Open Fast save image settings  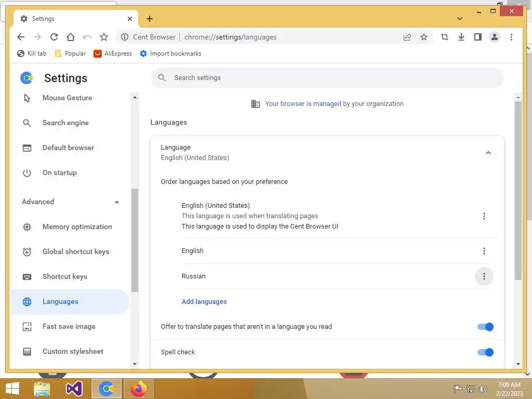pyautogui.click(x=70, y=326)
